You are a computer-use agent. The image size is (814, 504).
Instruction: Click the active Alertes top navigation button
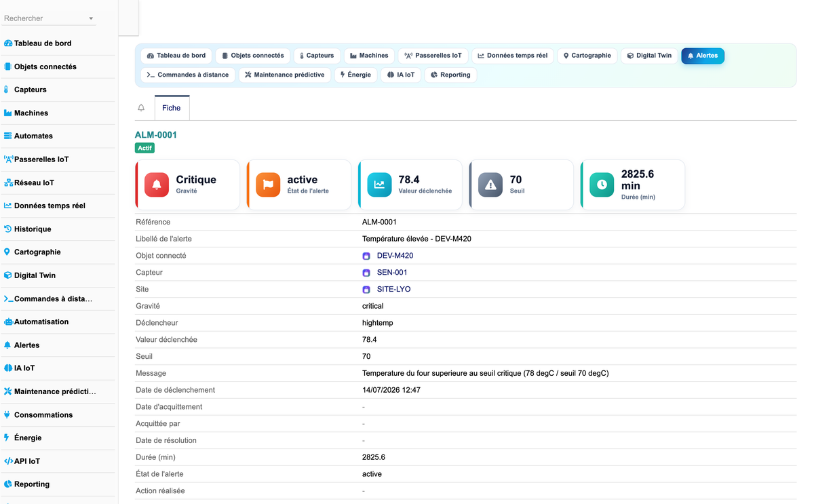(x=703, y=56)
